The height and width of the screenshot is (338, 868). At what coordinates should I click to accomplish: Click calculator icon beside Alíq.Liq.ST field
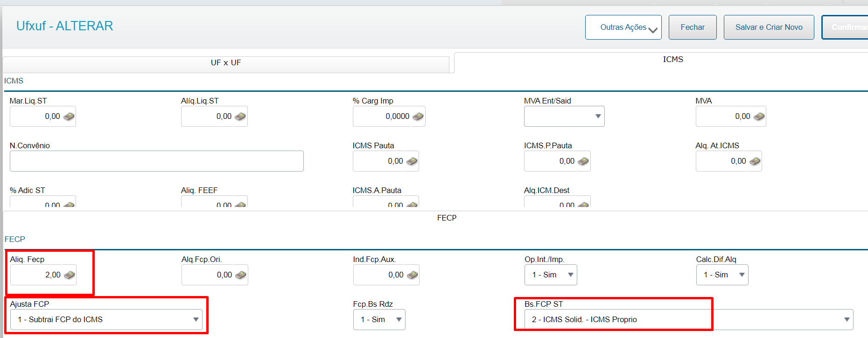(240, 117)
